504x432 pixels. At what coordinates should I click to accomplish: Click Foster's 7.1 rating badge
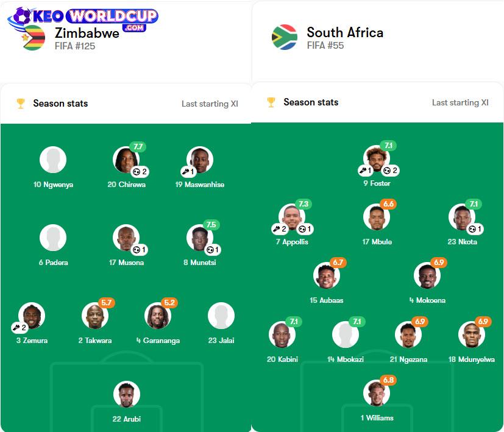pos(388,146)
